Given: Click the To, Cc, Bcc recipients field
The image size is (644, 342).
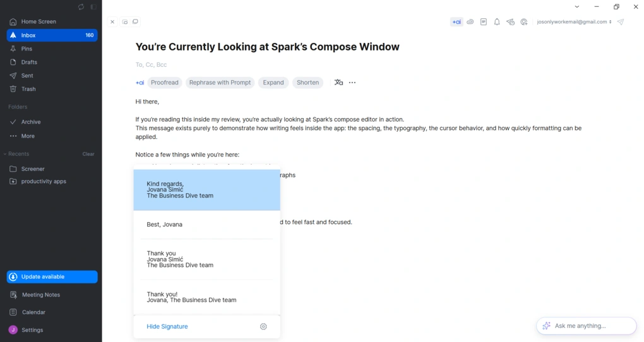Looking at the screenshot, I should click(151, 64).
